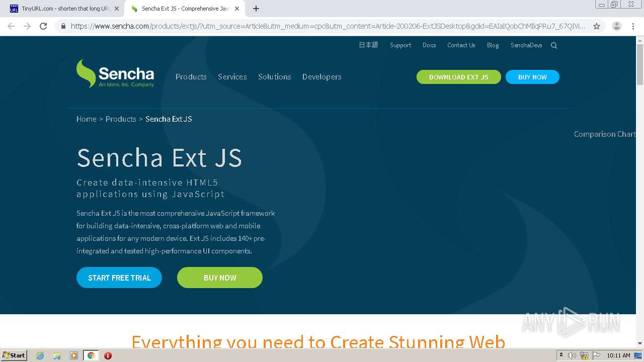Open the Services navigation menu
This screenshot has height=362, width=644.
pos(232,77)
